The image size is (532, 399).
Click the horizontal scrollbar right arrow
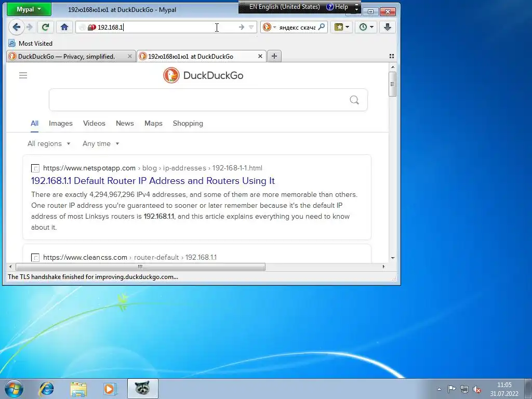(384, 267)
